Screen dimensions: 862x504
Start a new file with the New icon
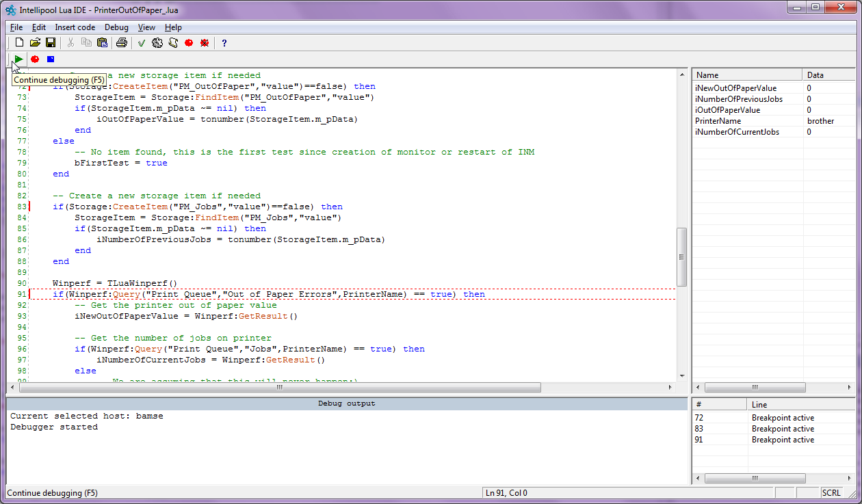click(x=19, y=42)
